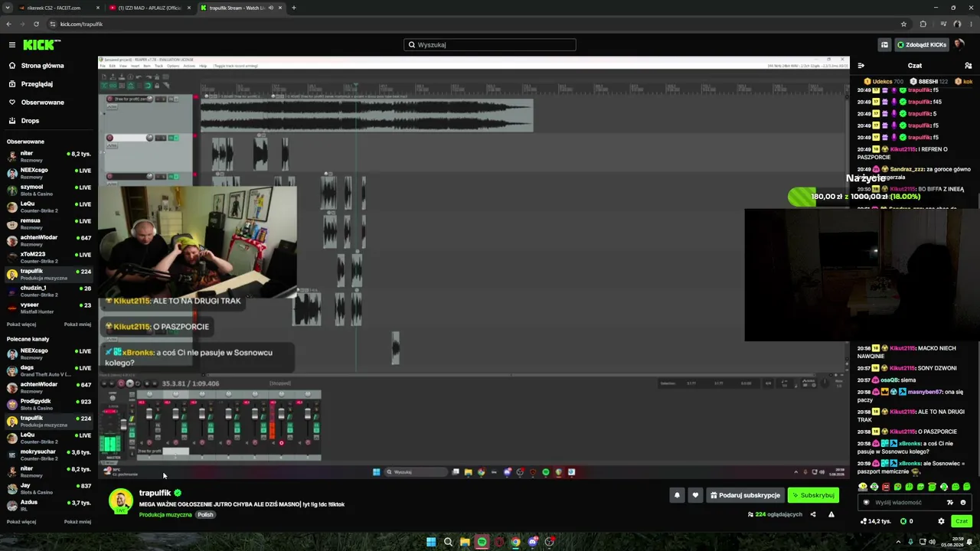The height and width of the screenshot is (551, 980).
Task: Bookmark this page with the star
Action: [903, 24]
